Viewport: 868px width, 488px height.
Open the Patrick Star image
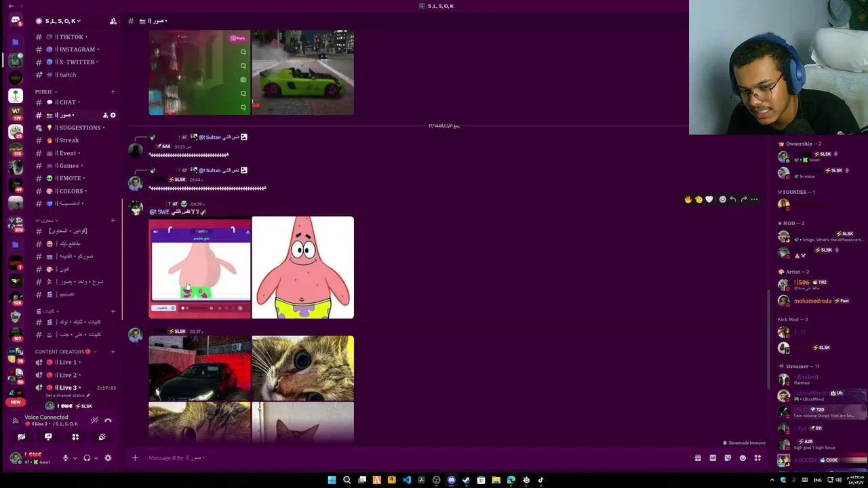pos(303,268)
